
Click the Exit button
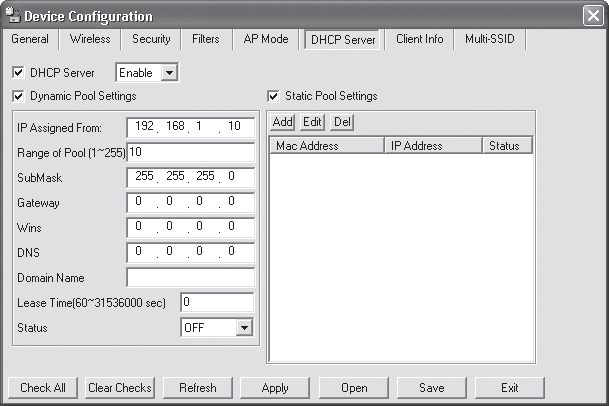(x=509, y=388)
